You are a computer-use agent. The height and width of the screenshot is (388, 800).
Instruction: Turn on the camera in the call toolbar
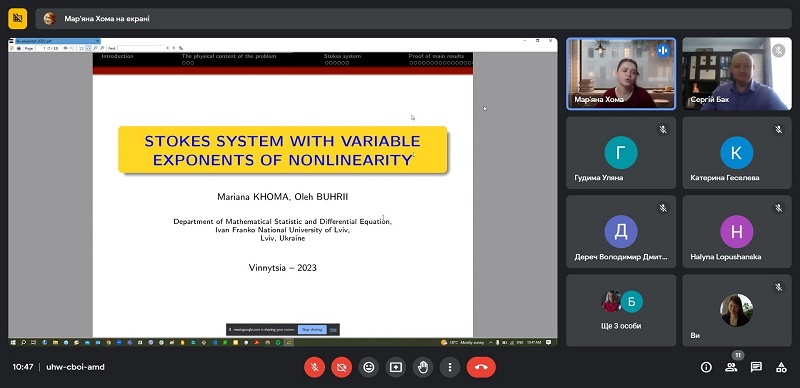(342, 367)
